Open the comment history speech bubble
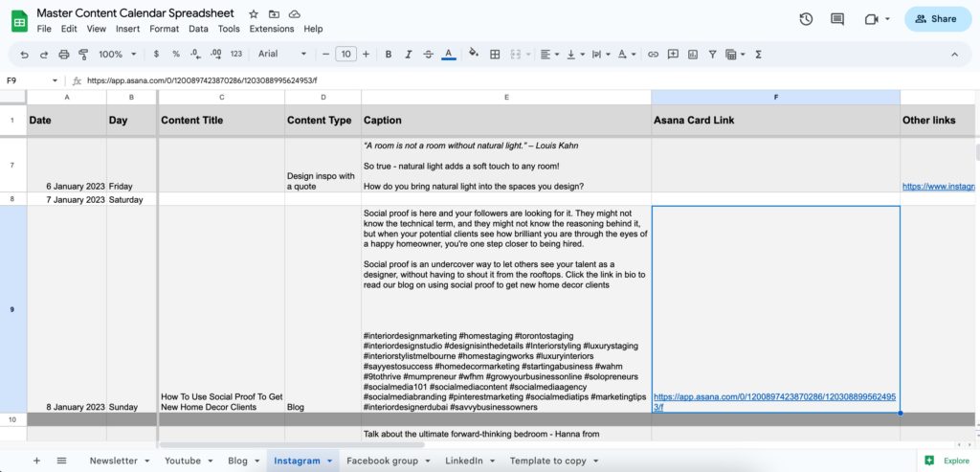This screenshot has height=472, width=980. point(837,19)
